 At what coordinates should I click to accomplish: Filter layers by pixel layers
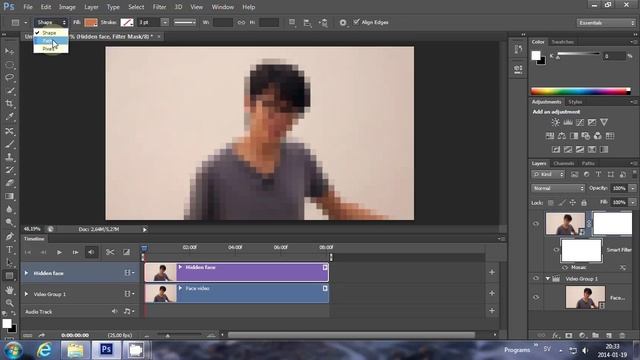click(574, 174)
